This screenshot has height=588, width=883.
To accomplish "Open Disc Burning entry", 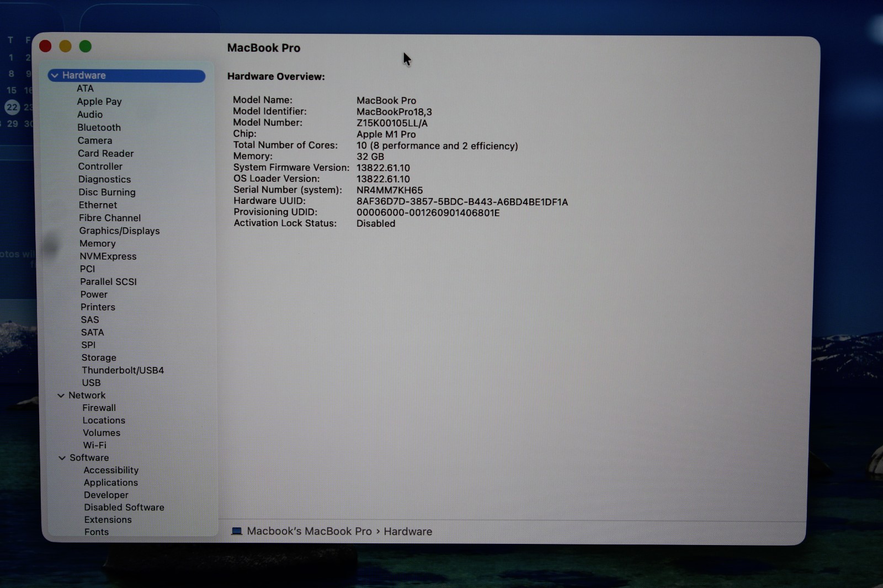I will [x=107, y=192].
